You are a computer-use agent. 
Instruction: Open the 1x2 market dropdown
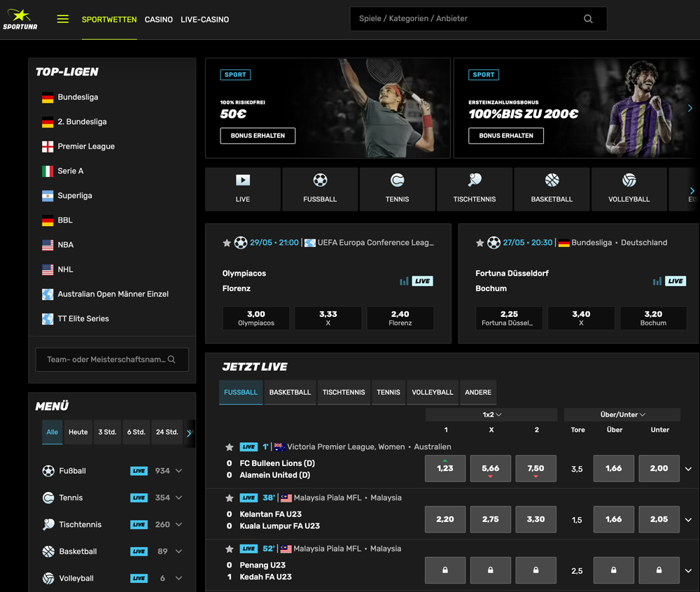click(491, 414)
